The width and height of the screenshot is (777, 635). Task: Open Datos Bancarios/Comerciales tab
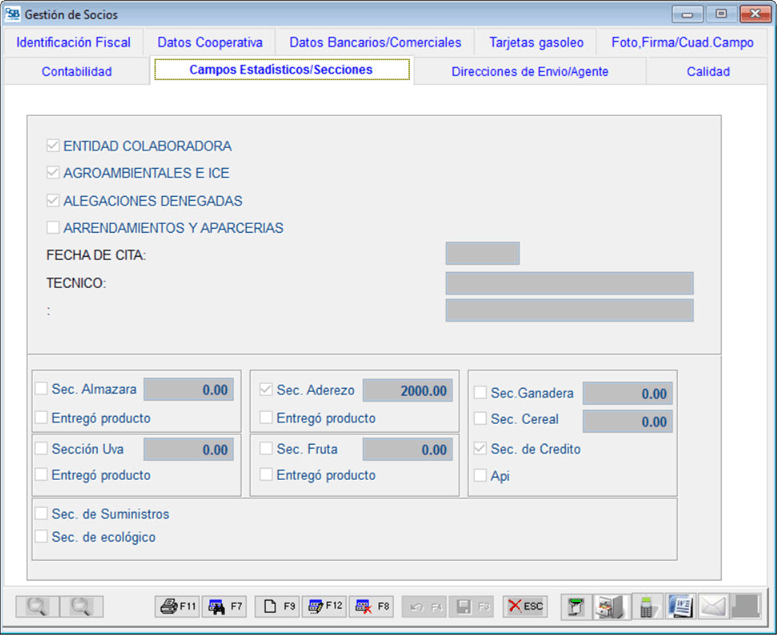(x=375, y=42)
